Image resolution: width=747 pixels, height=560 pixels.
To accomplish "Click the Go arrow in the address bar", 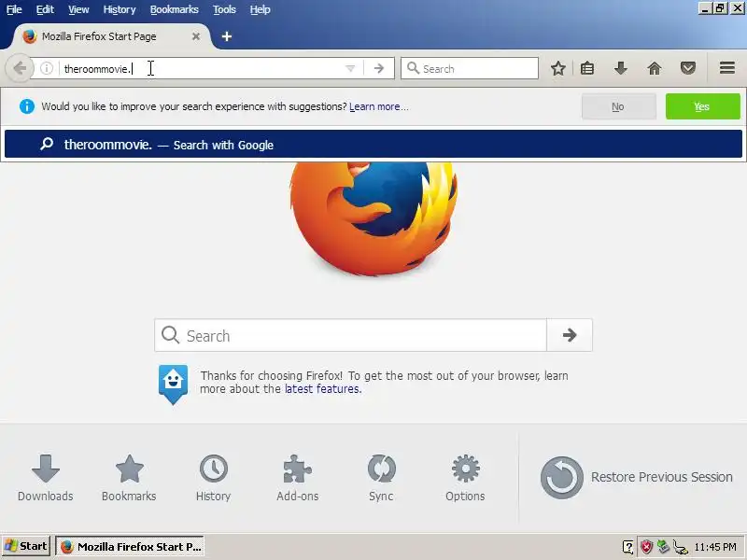I will pyautogui.click(x=379, y=68).
